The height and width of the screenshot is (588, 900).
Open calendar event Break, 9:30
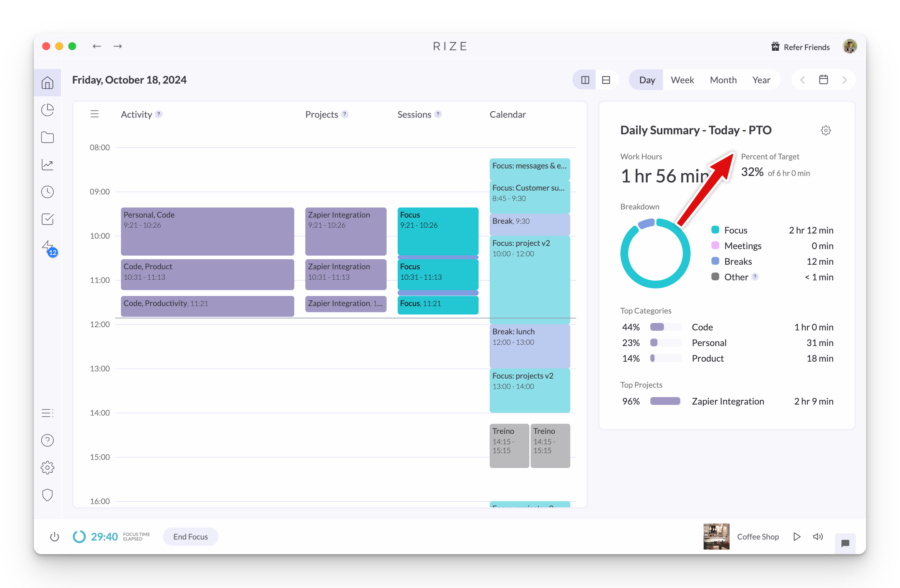[x=530, y=225]
